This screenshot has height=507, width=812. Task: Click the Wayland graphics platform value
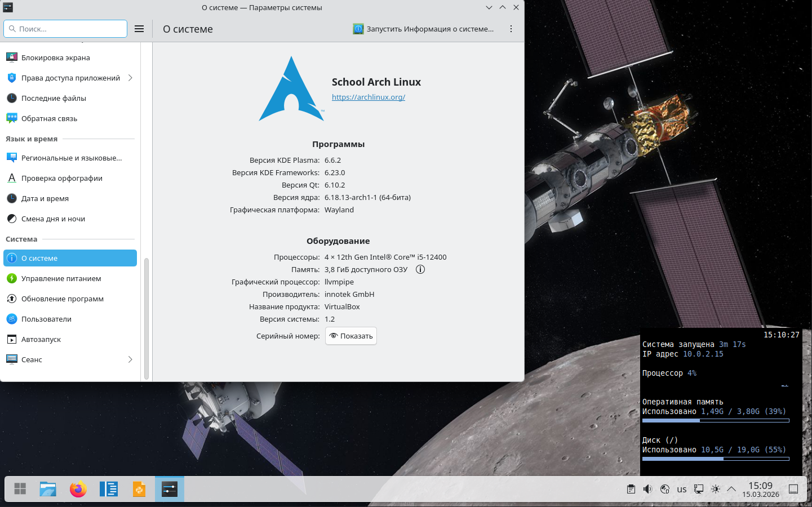(x=339, y=210)
